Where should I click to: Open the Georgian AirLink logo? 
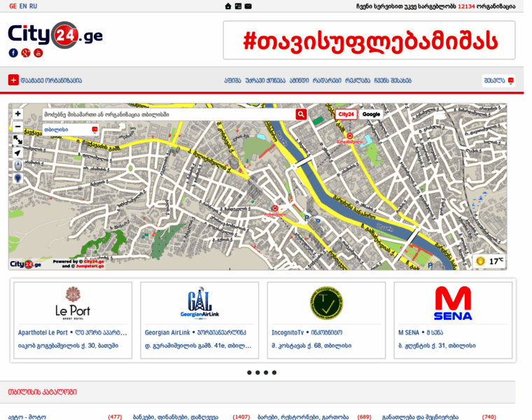(199, 303)
